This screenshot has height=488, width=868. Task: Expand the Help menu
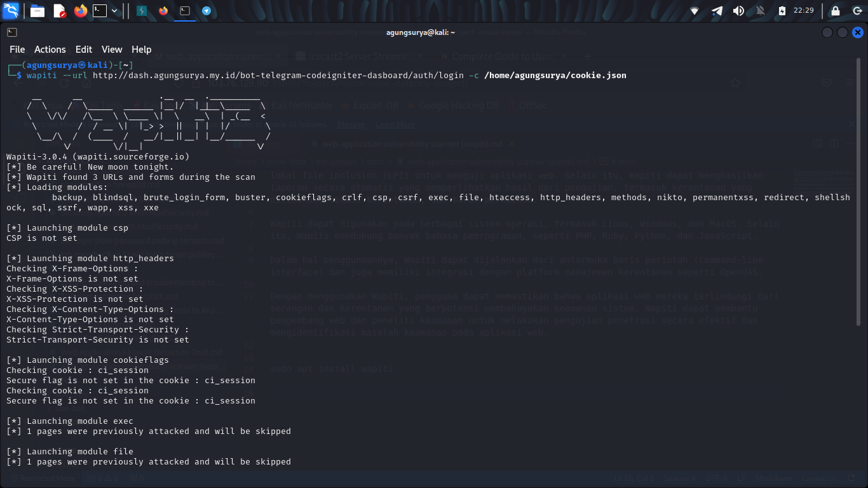click(141, 50)
